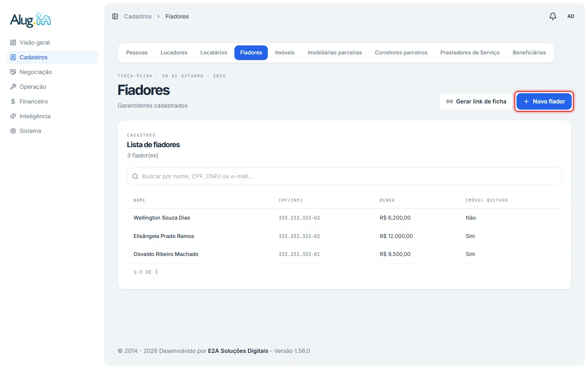Screen dimensions: 588x368
Task: Open the Elisângela Prado Ramos row
Action: pyautogui.click(x=345, y=236)
